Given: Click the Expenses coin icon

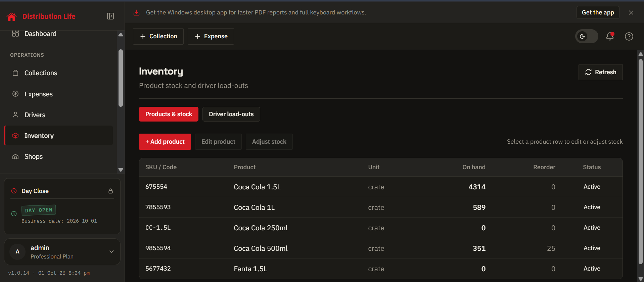Looking at the screenshot, I should click(x=15, y=94).
